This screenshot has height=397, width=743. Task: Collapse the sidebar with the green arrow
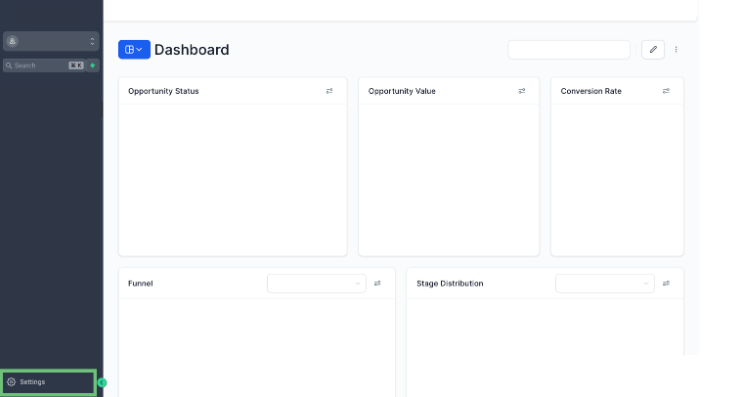coord(102,382)
